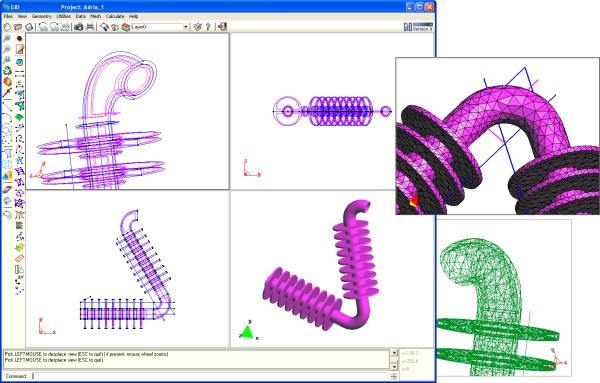Open the Geometry menu
The image size is (600, 383).
41,16
